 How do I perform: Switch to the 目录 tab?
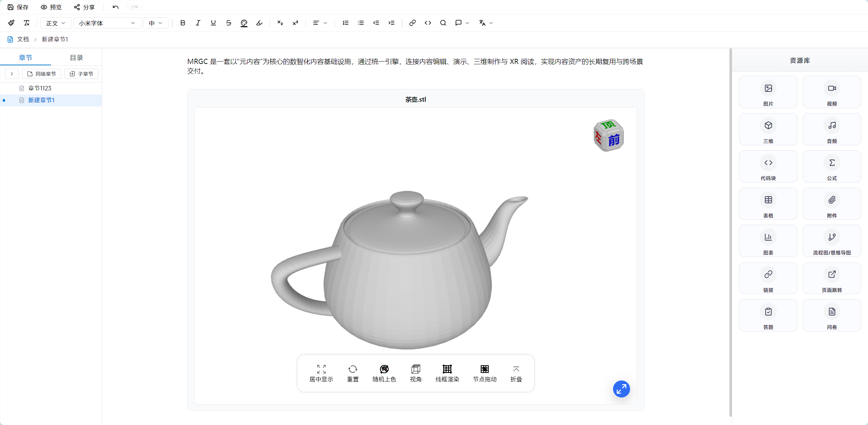click(76, 57)
